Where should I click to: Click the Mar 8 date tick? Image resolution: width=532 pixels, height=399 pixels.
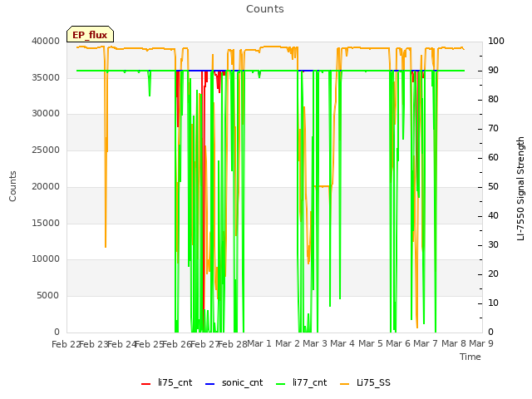point(454,343)
